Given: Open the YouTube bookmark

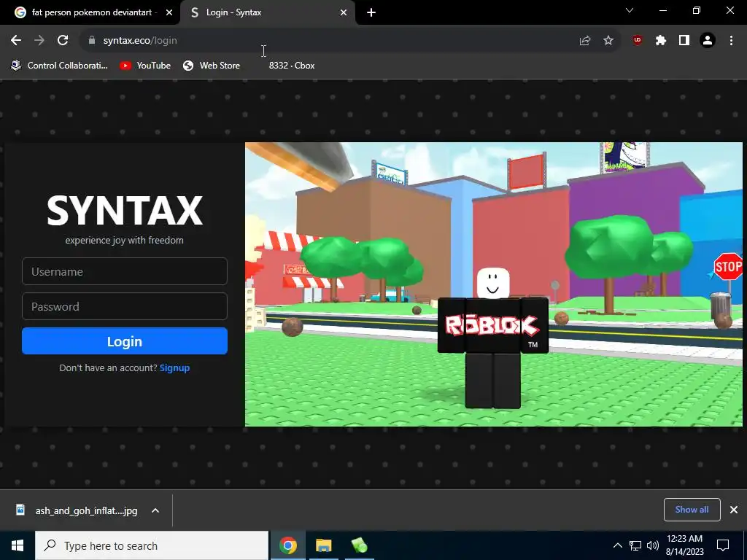Looking at the screenshot, I should coord(145,65).
